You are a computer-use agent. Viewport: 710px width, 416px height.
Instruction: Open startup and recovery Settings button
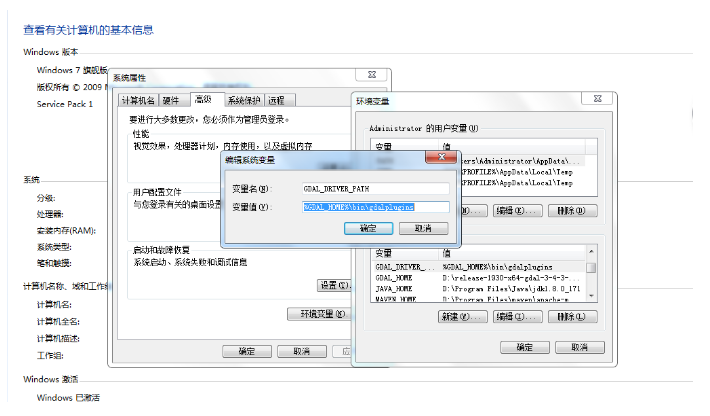point(334,285)
